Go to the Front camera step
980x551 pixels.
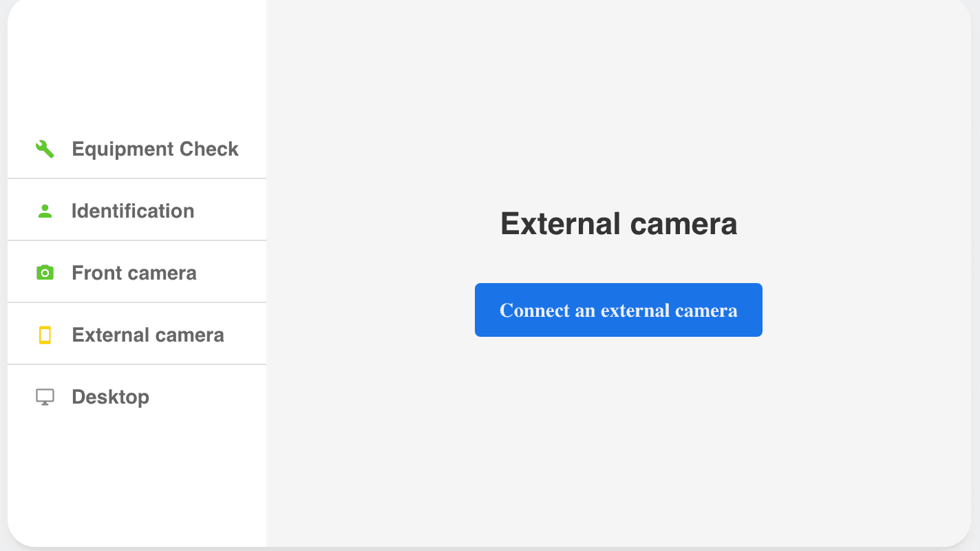[x=137, y=272]
